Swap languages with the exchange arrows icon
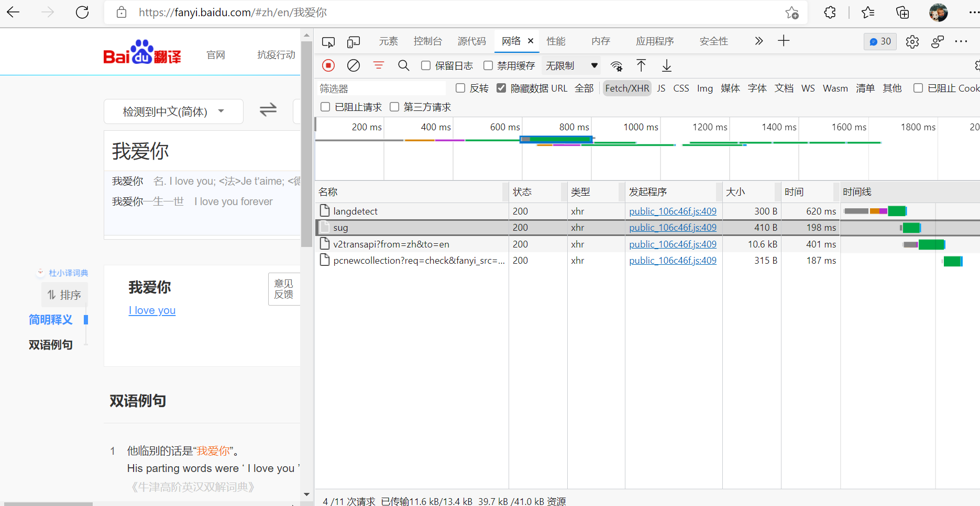 (x=268, y=110)
